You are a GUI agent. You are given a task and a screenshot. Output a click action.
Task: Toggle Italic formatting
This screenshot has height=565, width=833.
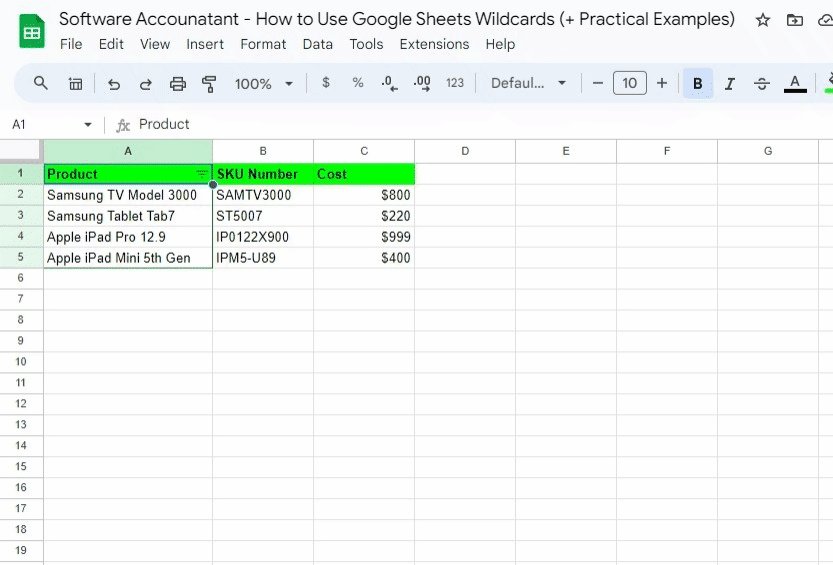point(730,83)
